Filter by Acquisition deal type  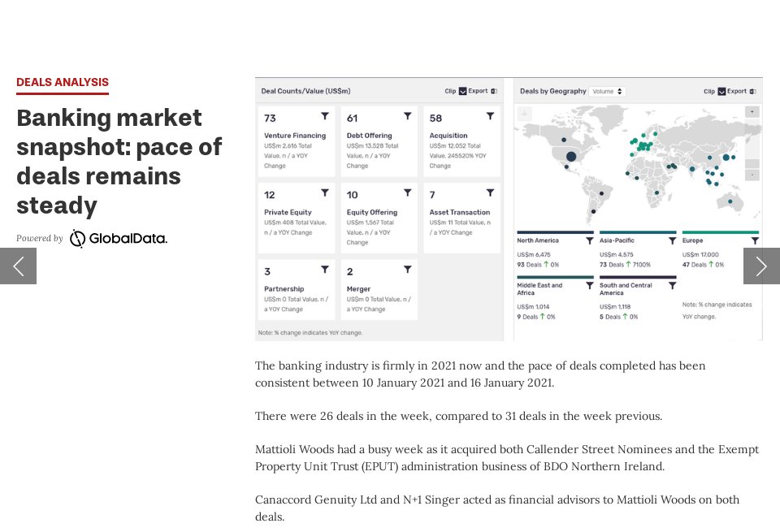point(490,116)
